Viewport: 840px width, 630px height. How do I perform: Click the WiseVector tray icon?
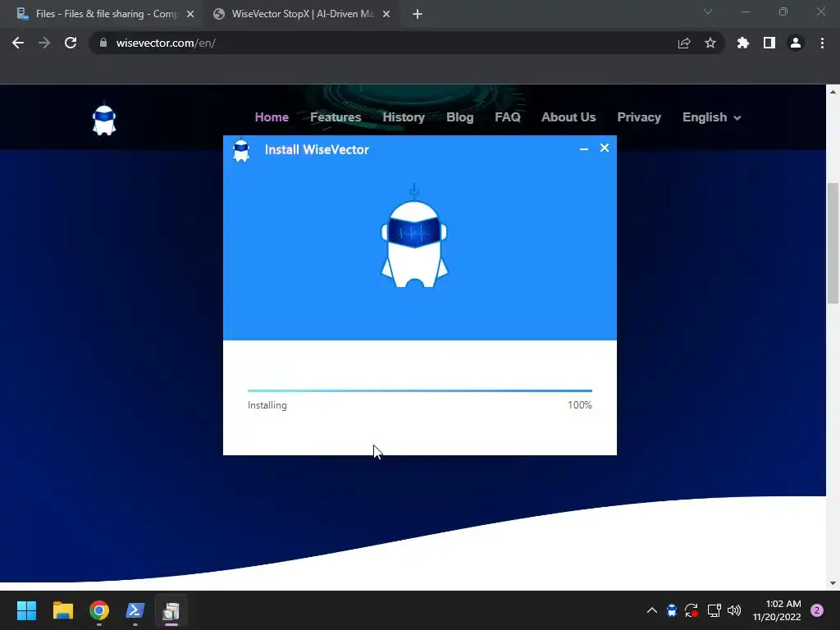[671, 610]
